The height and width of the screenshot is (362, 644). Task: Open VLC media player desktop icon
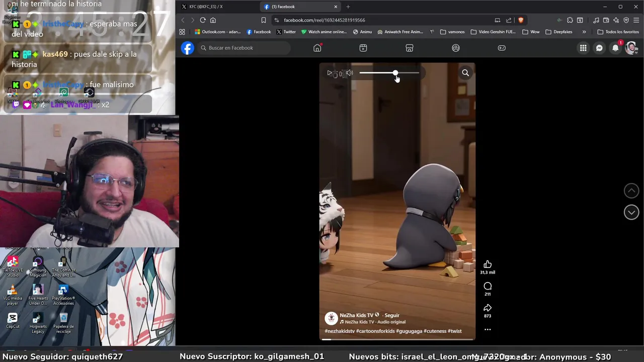click(x=13, y=295)
